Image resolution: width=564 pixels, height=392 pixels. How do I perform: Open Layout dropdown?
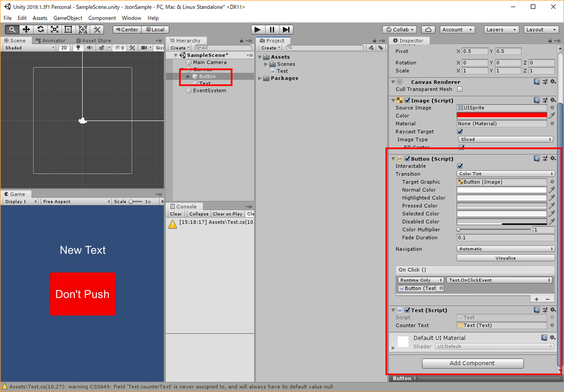(x=541, y=30)
